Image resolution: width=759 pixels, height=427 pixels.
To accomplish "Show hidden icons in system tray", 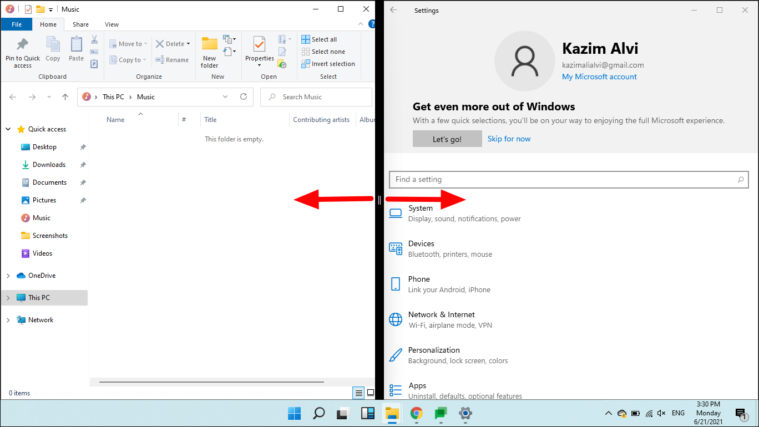I will (608, 413).
